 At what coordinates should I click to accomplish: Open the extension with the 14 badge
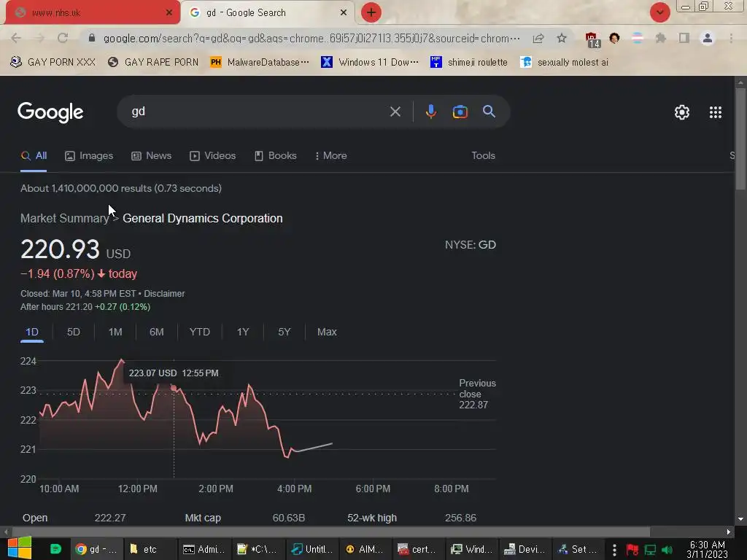click(592, 39)
